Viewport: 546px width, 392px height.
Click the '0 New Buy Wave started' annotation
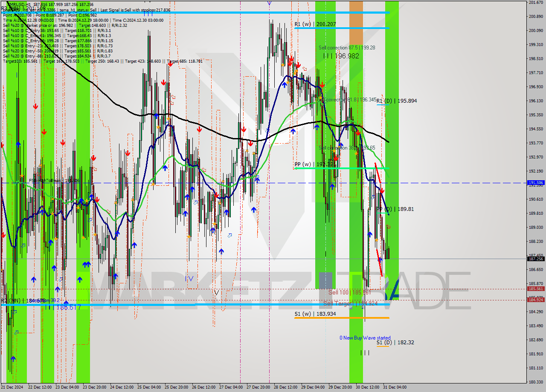point(365,338)
